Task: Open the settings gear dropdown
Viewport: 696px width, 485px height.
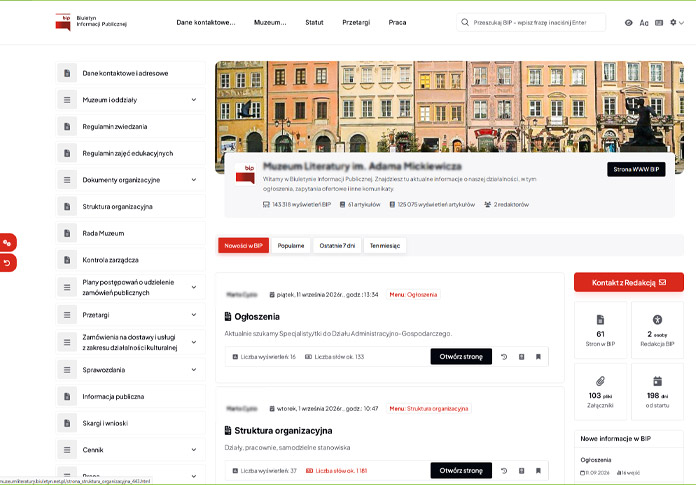Action: click(677, 22)
